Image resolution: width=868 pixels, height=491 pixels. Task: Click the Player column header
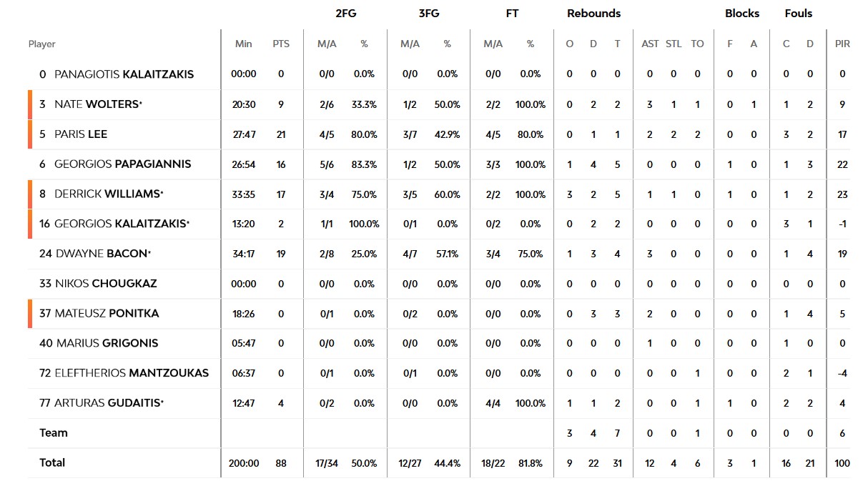pos(42,44)
